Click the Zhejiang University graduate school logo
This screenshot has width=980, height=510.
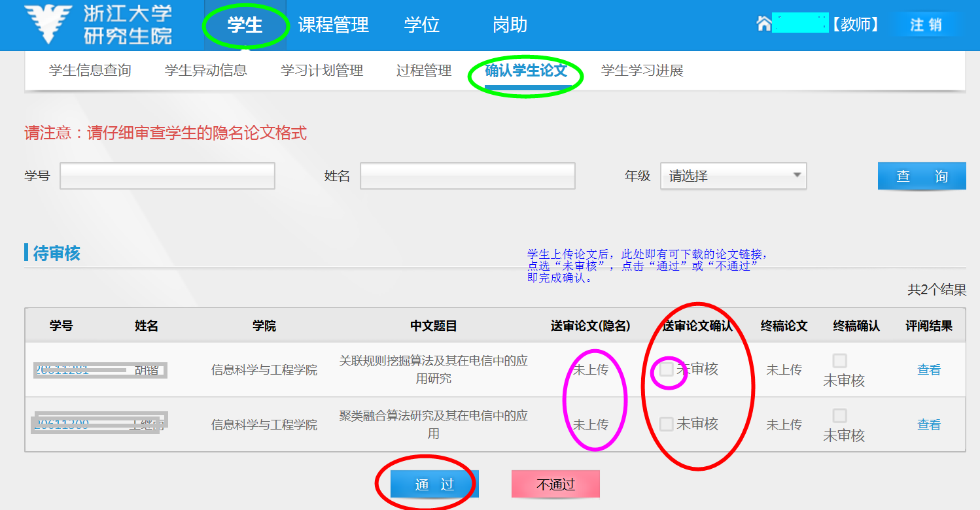coord(98,25)
